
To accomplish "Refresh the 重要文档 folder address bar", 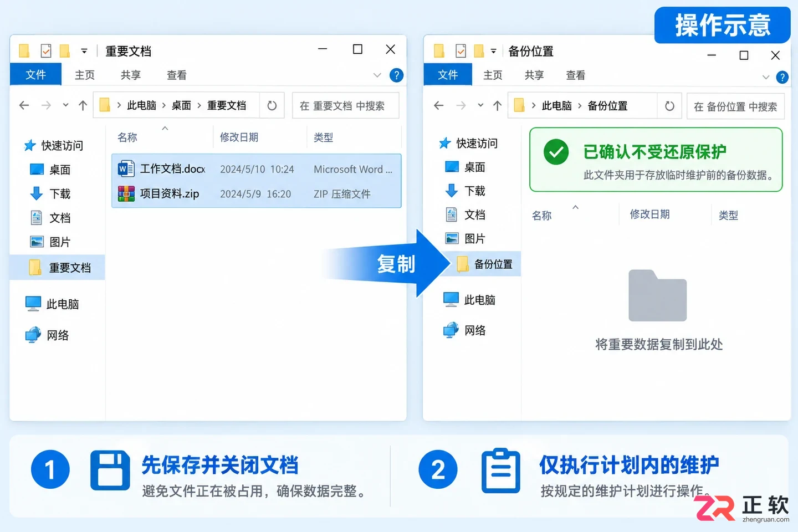I will coord(272,105).
